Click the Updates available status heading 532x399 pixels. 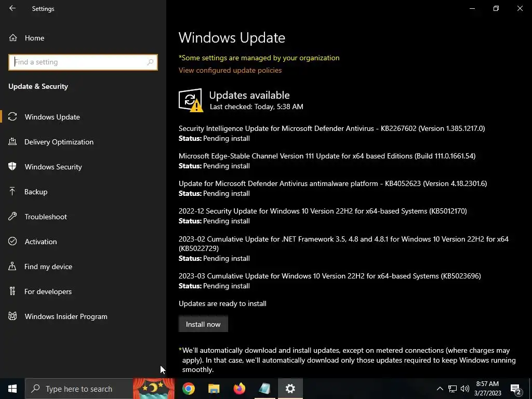click(249, 95)
